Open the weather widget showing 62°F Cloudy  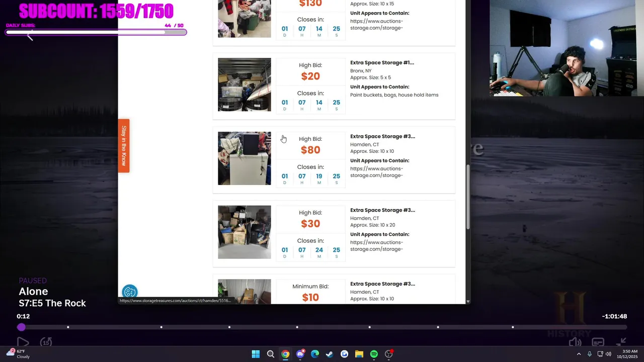point(18,354)
